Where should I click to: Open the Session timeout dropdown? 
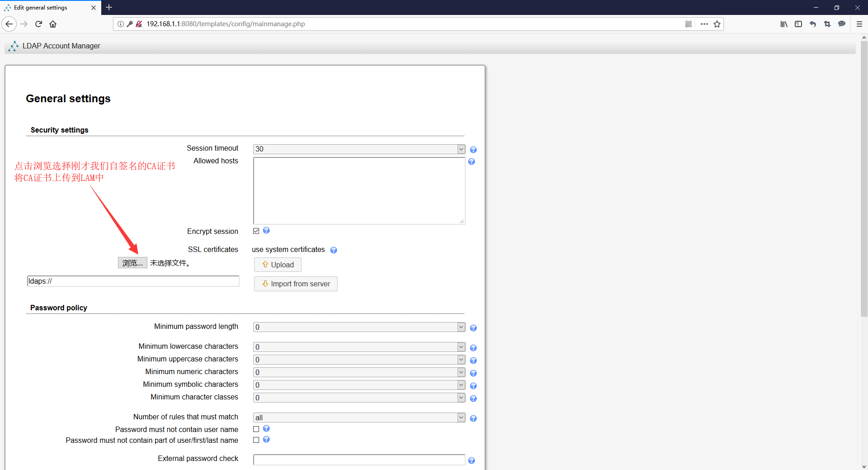coord(359,149)
